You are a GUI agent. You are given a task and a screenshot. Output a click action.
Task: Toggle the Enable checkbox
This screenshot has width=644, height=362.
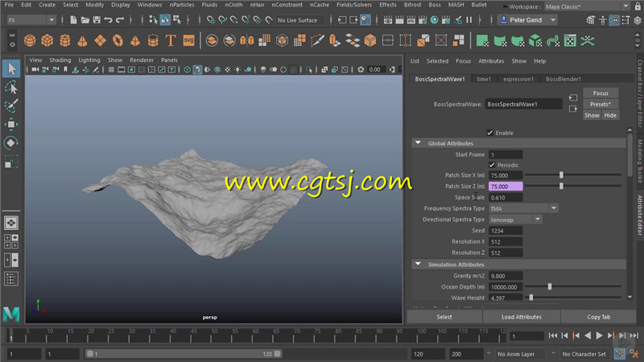(x=489, y=133)
